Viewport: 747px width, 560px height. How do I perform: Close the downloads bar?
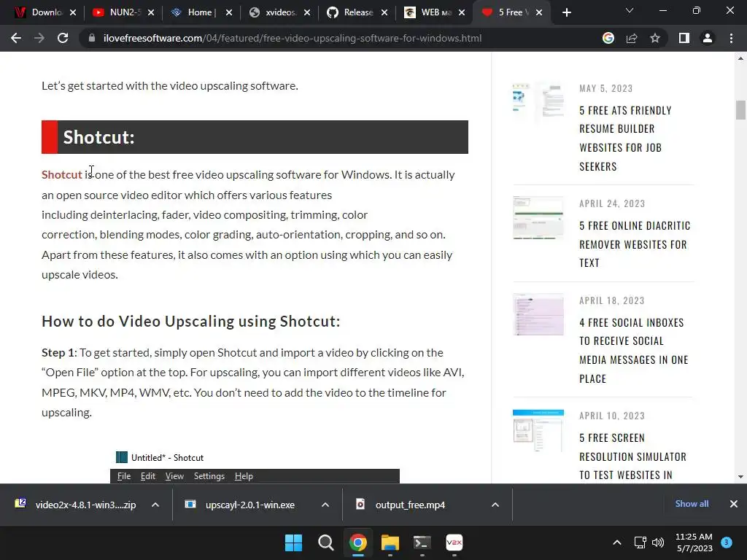tap(734, 504)
